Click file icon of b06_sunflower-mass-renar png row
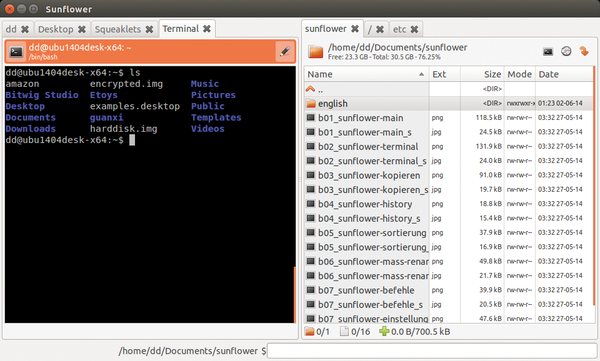Image resolution: width=600 pixels, height=361 pixels. click(x=311, y=261)
